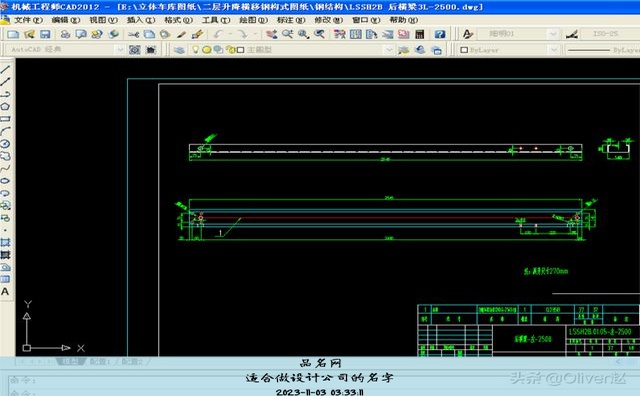Open the Help question mark icon
Screen dimensions: 640x396
point(440,34)
